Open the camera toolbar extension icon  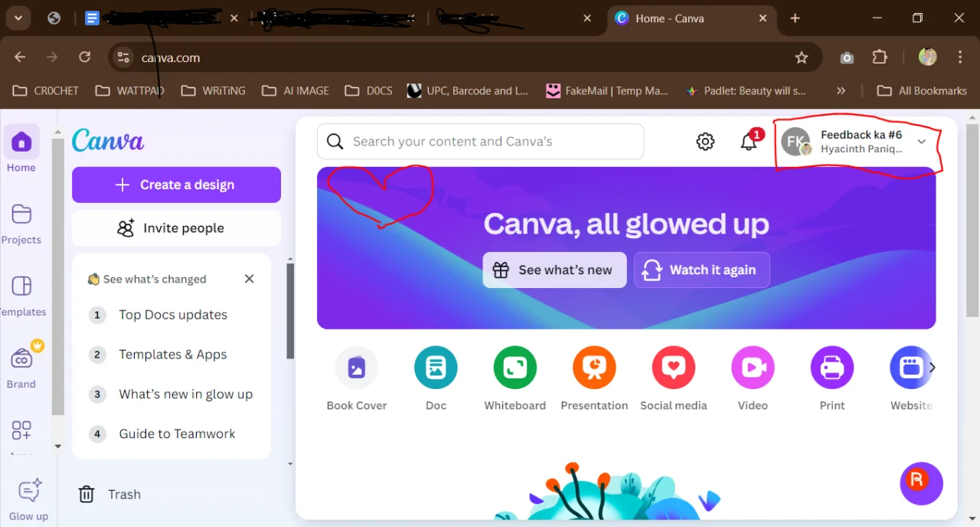847,57
